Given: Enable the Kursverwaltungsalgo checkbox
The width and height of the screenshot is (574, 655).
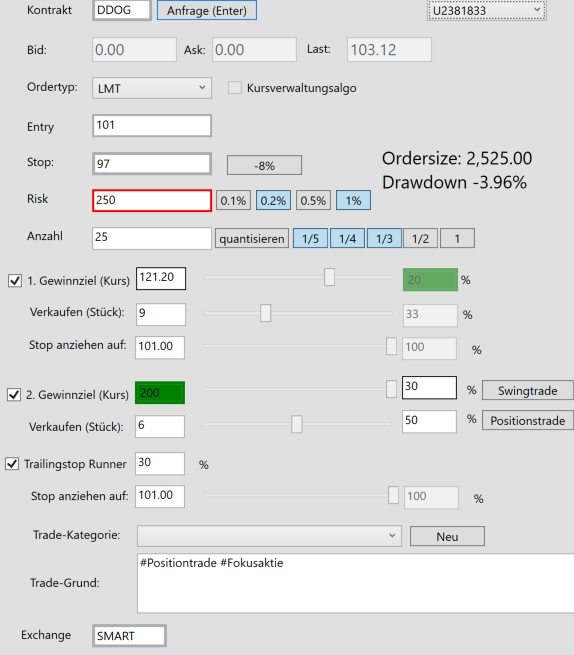Looking at the screenshot, I should [235, 88].
